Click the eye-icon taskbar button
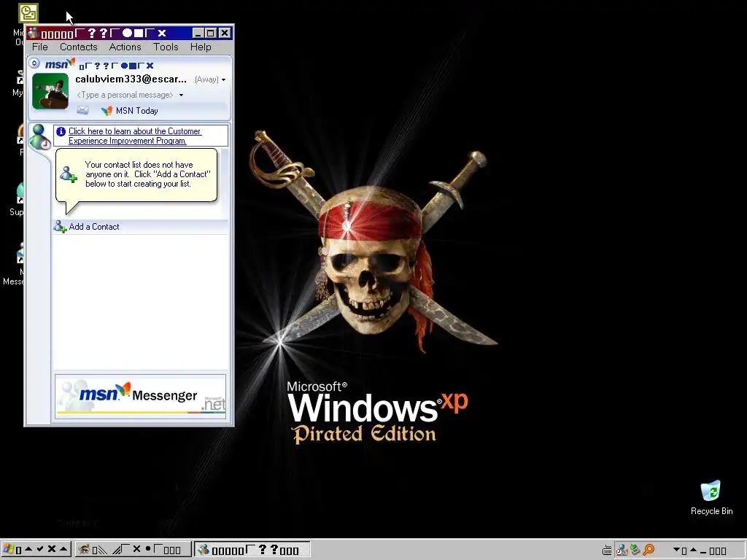 [133, 550]
